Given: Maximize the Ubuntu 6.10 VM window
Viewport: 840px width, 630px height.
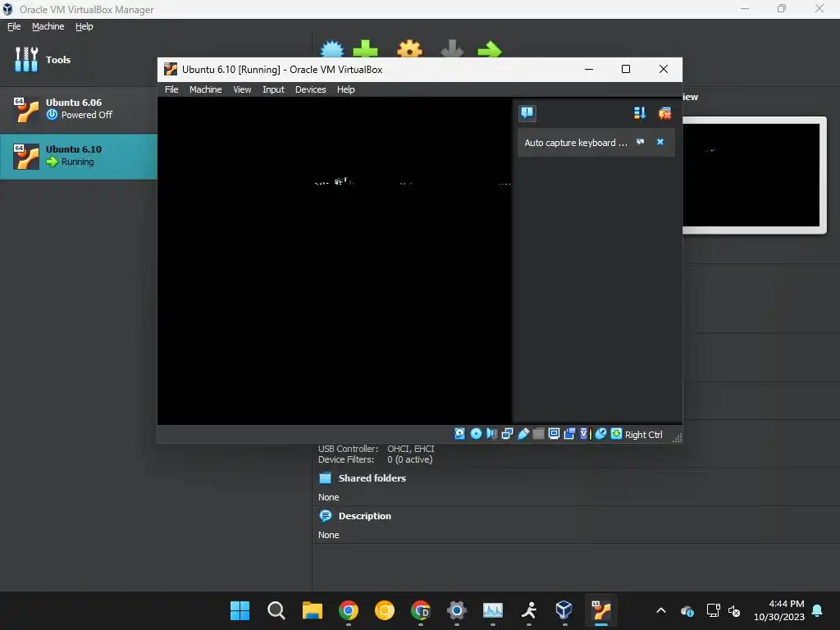Looking at the screenshot, I should pyautogui.click(x=626, y=69).
